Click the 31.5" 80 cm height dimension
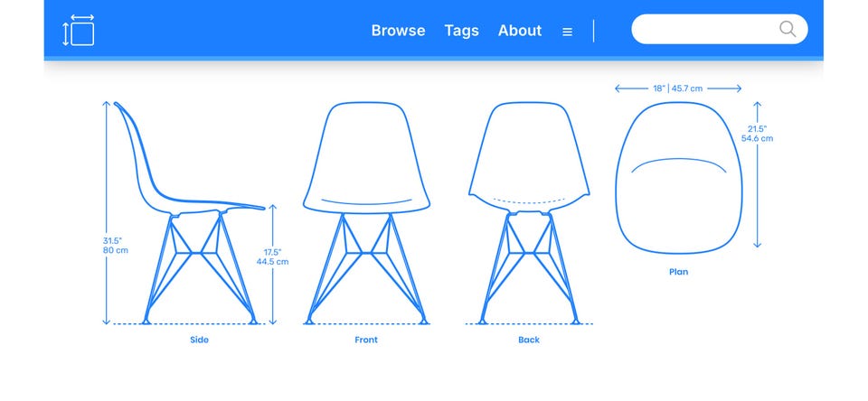Screen dimensions: 868x401 pos(115,246)
